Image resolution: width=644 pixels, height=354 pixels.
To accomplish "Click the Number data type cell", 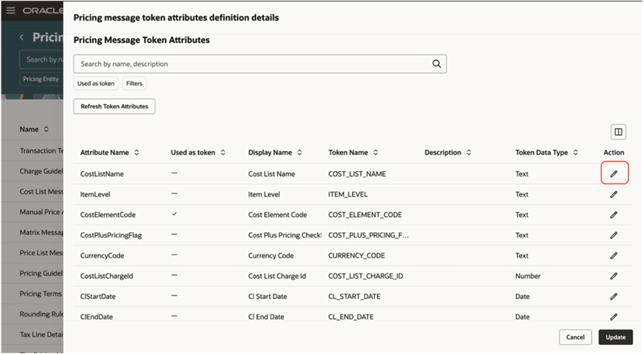I will (x=528, y=276).
